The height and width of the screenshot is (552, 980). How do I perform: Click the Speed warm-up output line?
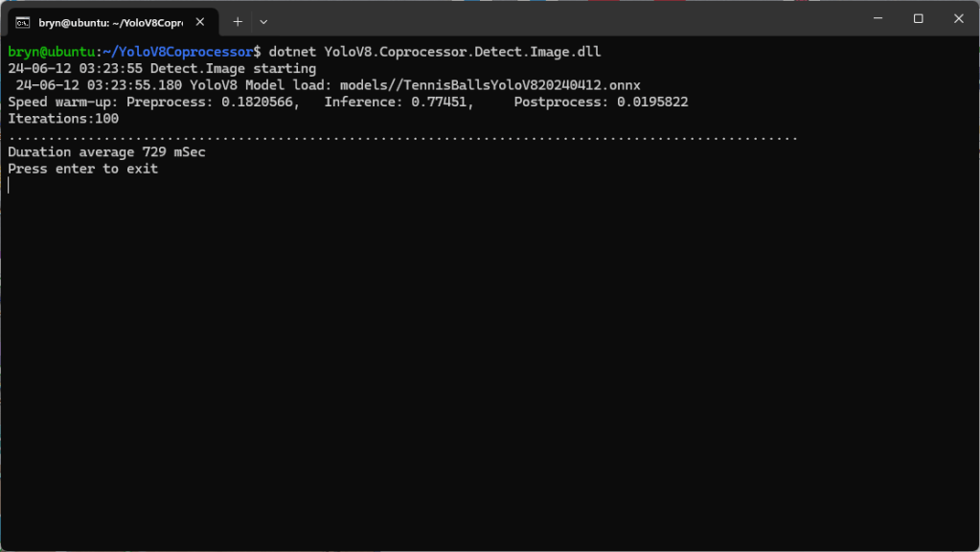pos(348,102)
